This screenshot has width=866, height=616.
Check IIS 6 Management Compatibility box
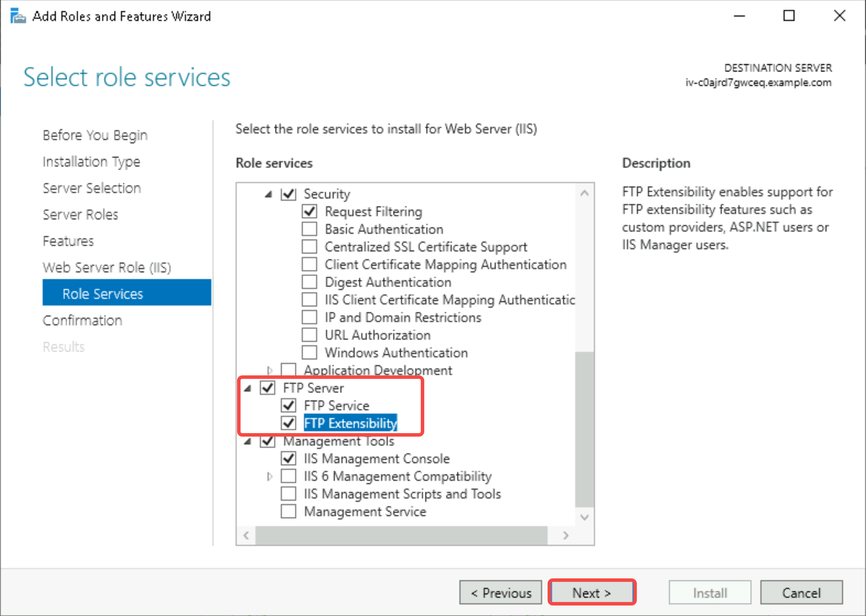pos(289,476)
